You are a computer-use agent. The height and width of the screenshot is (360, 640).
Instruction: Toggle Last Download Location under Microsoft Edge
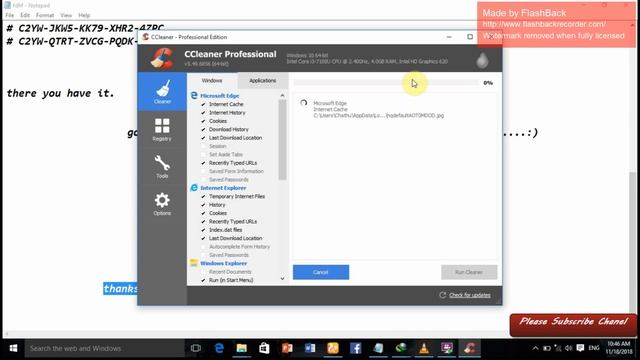203,138
